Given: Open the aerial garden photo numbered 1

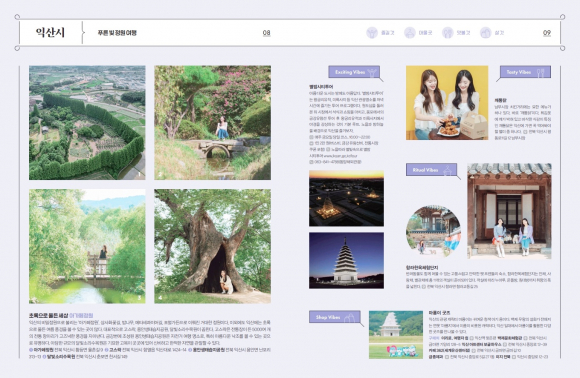Looking at the screenshot, I should click(87, 123).
